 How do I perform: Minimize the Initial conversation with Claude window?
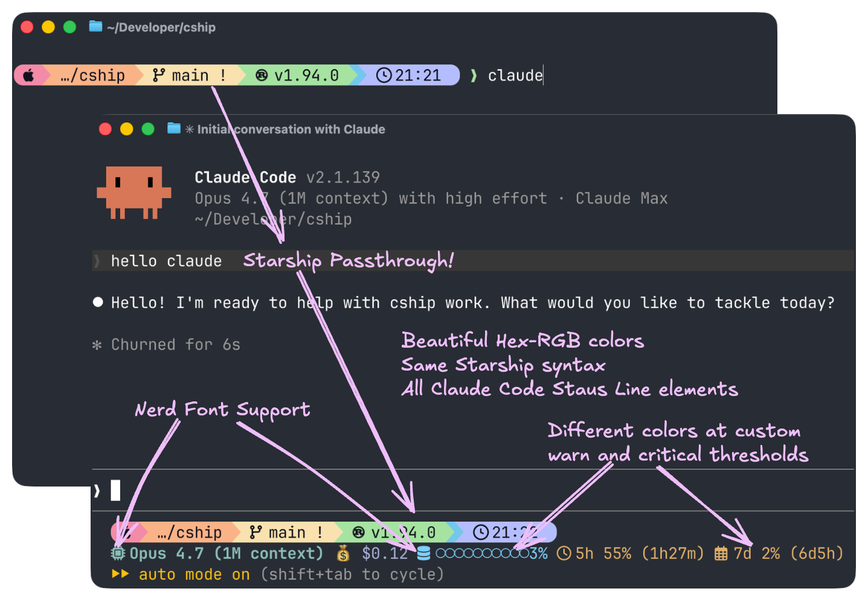tap(126, 129)
